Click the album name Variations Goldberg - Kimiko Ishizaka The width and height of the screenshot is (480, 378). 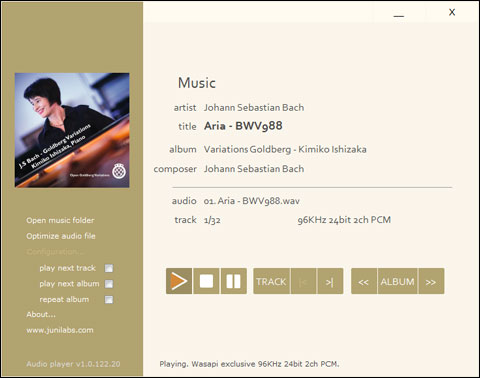click(x=285, y=149)
